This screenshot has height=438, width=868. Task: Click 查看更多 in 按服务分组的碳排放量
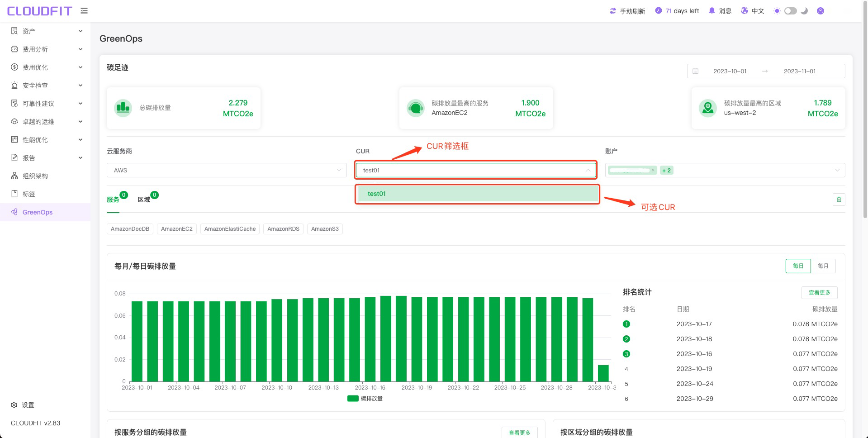tap(520, 433)
